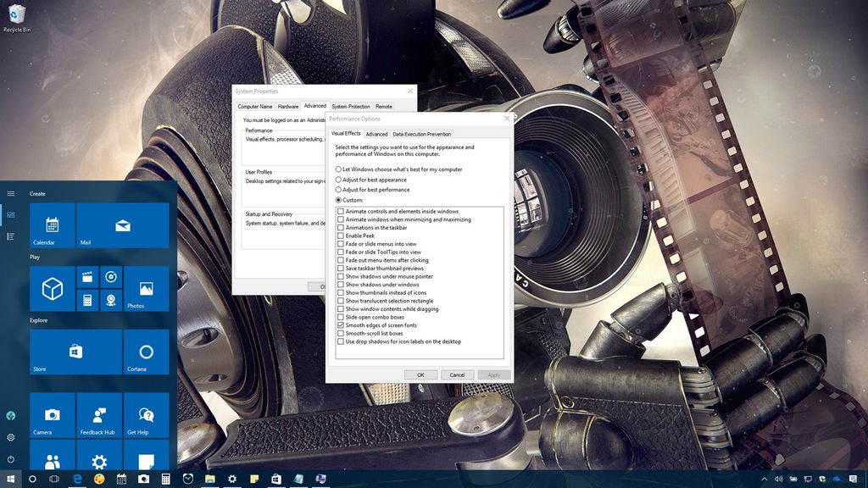Open the System Protection tab
This screenshot has width=868, height=488.
[x=349, y=106]
